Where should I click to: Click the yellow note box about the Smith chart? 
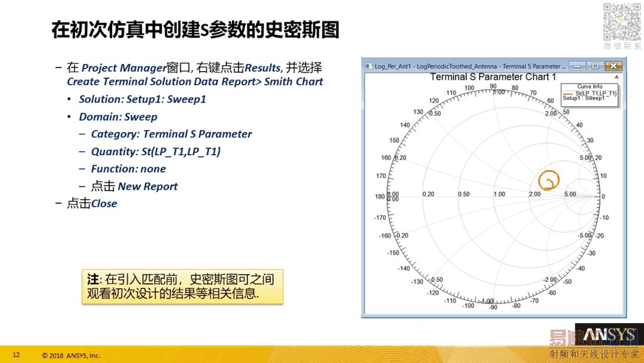pos(182,287)
